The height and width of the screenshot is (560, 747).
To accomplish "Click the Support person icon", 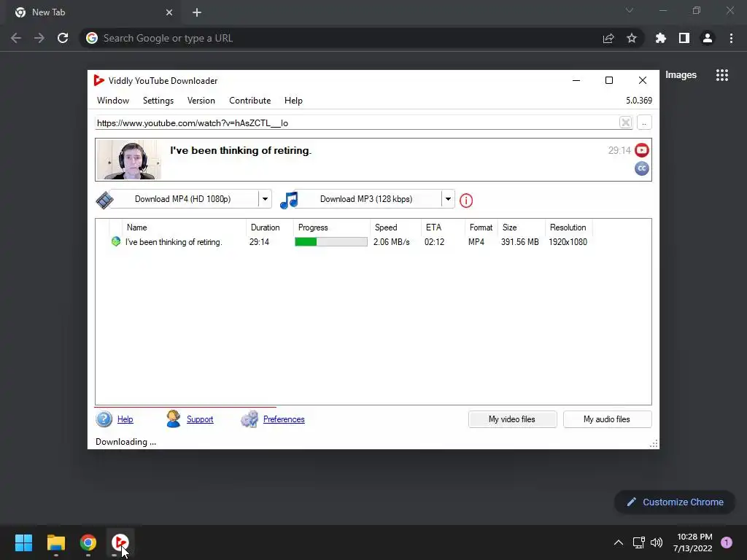I will pyautogui.click(x=174, y=419).
